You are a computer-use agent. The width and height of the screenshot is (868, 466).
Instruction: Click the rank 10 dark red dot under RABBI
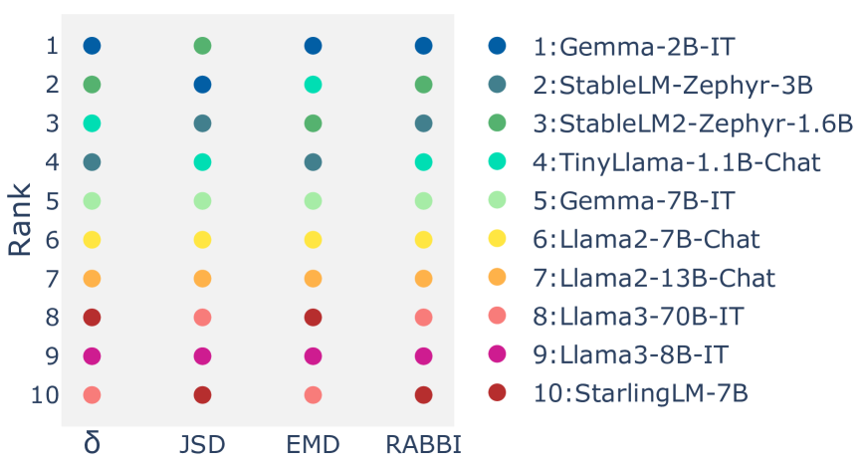pos(423,395)
